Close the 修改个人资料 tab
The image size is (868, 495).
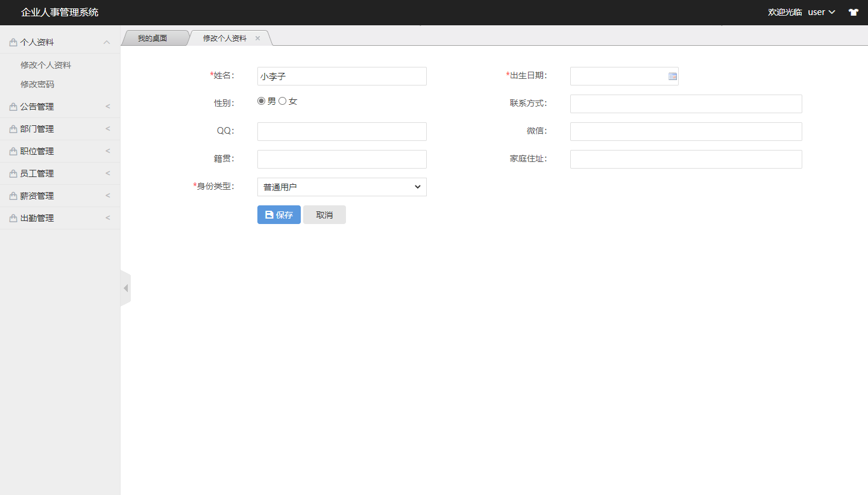point(257,37)
